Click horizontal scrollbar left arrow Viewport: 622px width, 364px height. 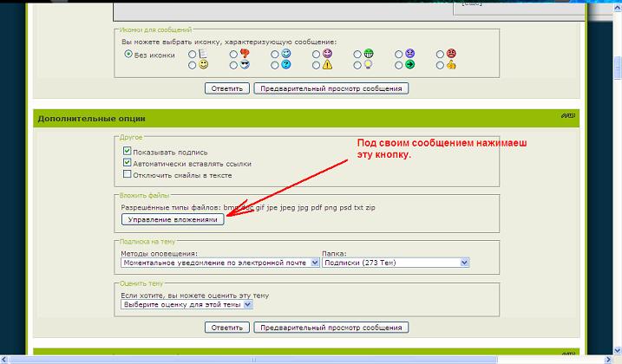click(x=4, y=360)
